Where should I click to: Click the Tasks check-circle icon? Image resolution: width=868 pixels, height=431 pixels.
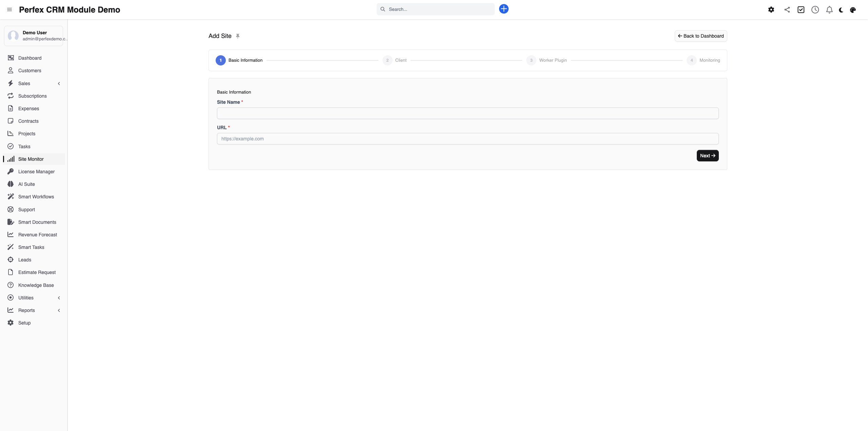tap(11, 146)
